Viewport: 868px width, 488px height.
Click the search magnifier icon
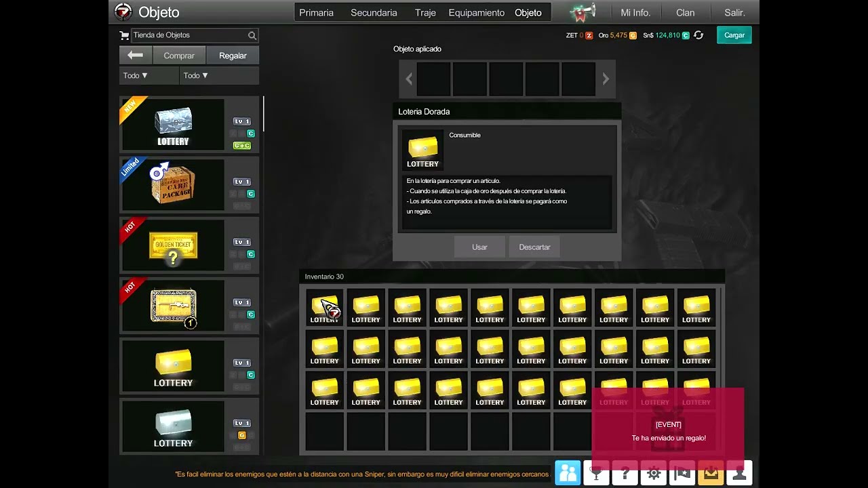point(252,35)
